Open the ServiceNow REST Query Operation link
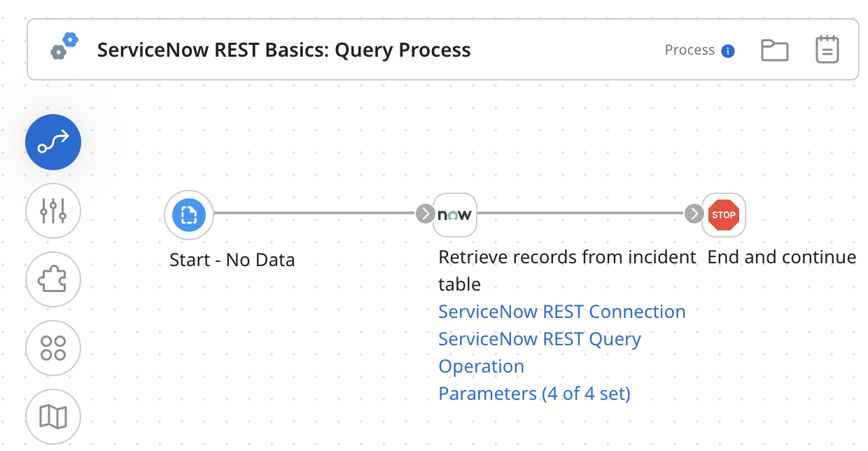This screenshot has width=868, height=451. [539, 338]
